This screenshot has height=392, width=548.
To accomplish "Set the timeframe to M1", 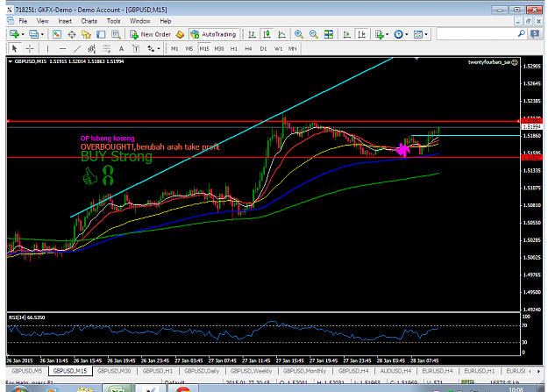I will (174, 49).
